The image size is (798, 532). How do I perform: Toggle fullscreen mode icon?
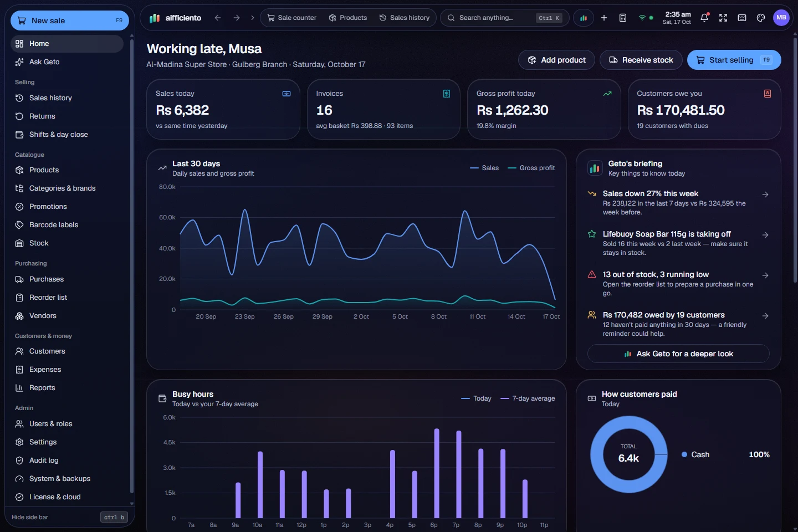pyautogui.click(x=723, y=18)
